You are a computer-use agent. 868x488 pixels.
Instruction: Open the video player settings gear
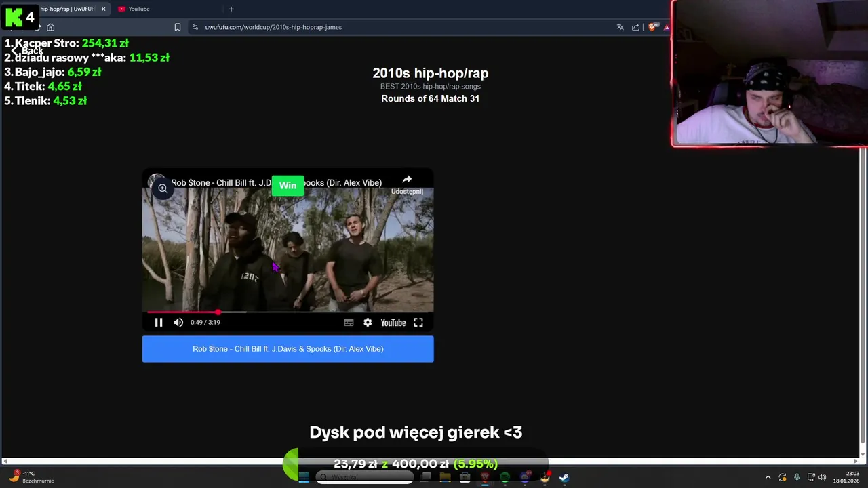point(368,323)
